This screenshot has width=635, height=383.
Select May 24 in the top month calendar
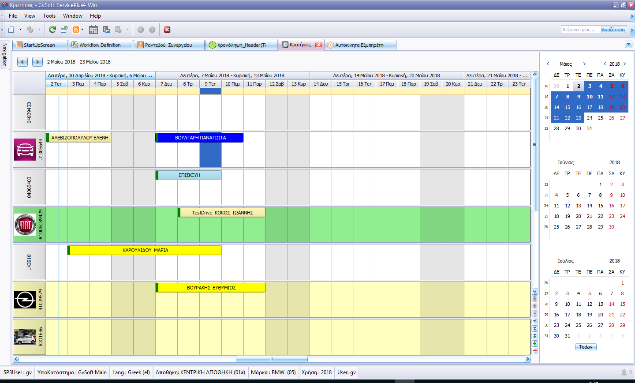(x=590, y=118)
